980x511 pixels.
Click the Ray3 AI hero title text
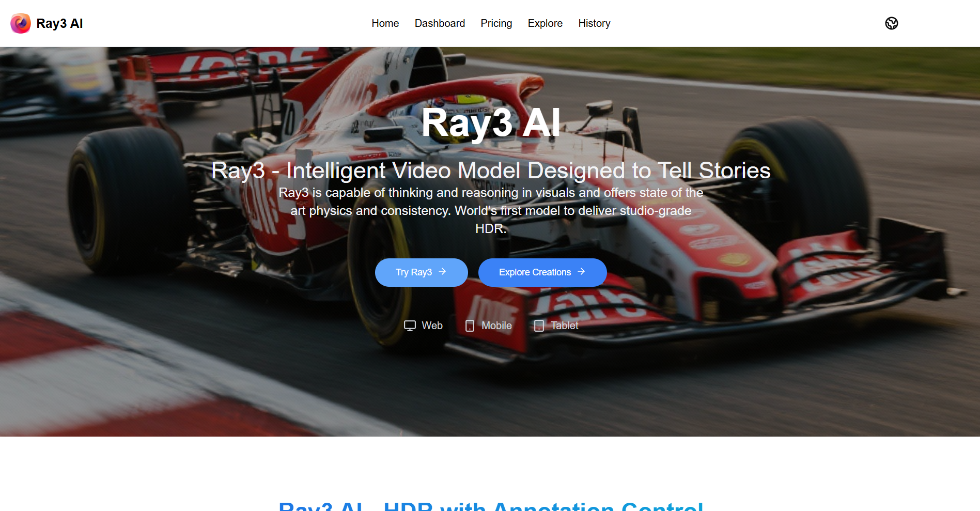pyautogui.click(x=491, y=122)
